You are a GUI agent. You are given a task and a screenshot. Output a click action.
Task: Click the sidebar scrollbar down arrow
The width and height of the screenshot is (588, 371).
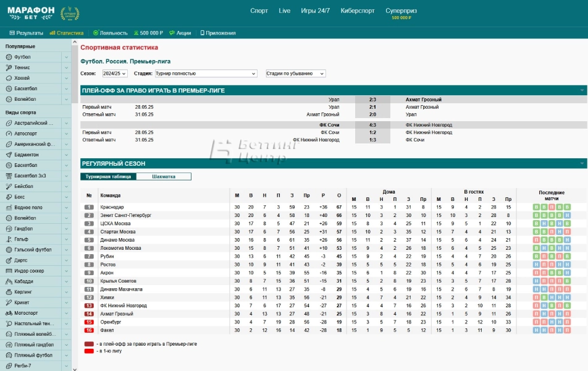[75, 369]
